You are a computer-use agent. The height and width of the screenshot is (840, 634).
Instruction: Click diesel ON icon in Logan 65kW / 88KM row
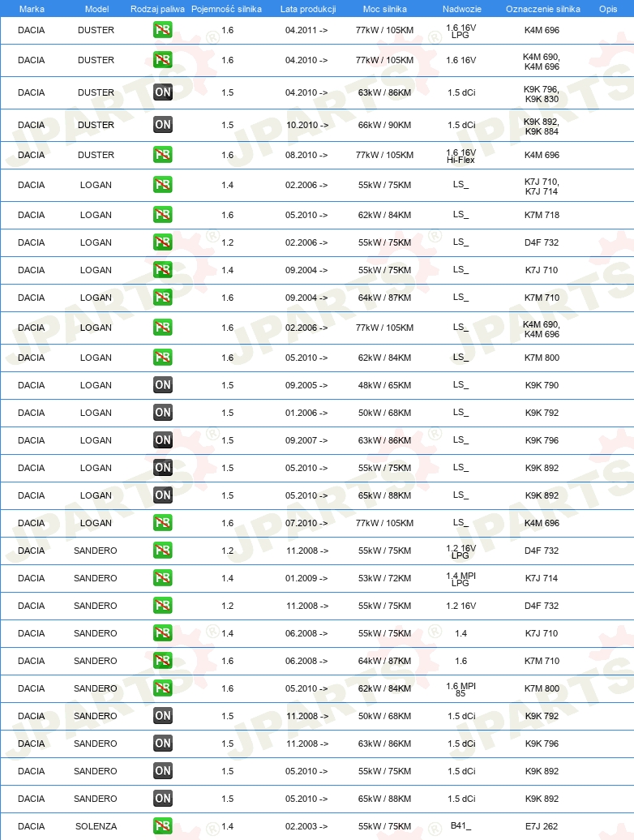pos(163,495)
